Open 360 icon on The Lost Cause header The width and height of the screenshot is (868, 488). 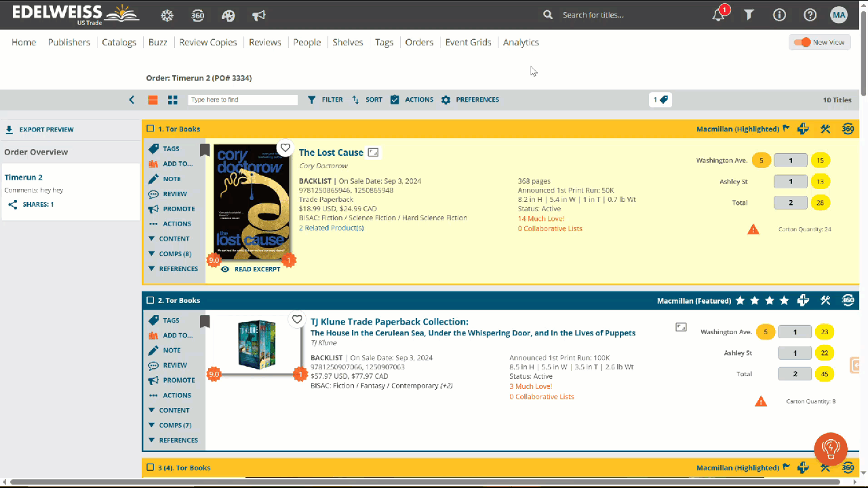(x=848, y=129)
